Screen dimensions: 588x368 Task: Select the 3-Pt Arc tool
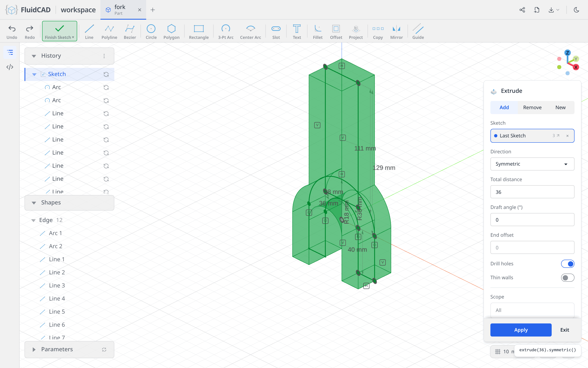[x=226, y=32]
